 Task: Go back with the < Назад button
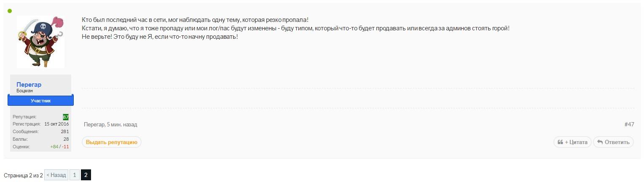56,175
